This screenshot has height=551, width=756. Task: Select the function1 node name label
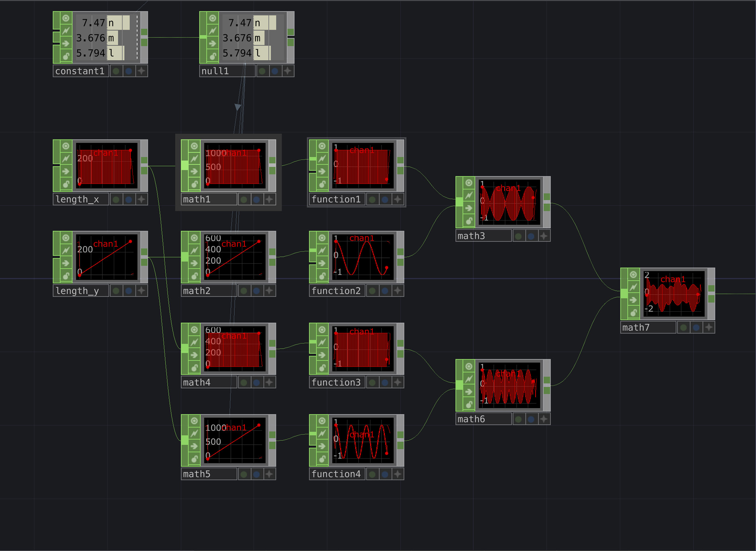point(337,199)
